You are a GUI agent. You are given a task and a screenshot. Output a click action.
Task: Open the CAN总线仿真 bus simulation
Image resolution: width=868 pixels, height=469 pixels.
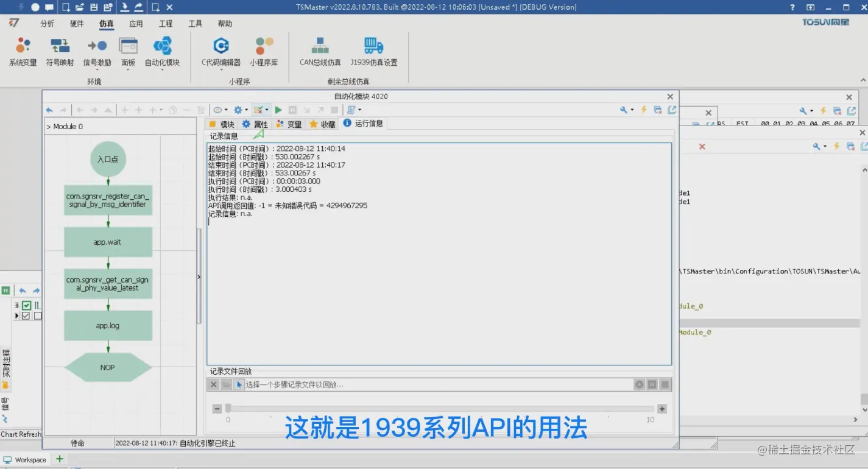coord(320,51)
